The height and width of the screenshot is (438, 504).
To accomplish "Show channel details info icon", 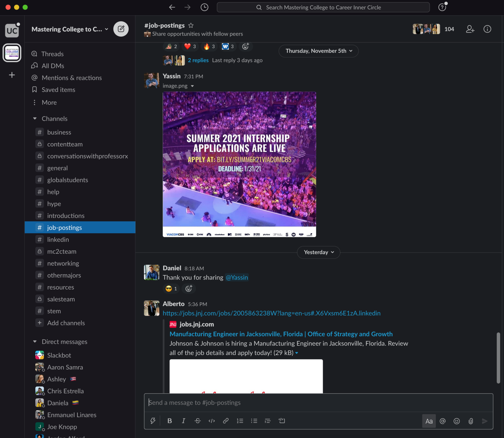I will [x=487, y=29].
